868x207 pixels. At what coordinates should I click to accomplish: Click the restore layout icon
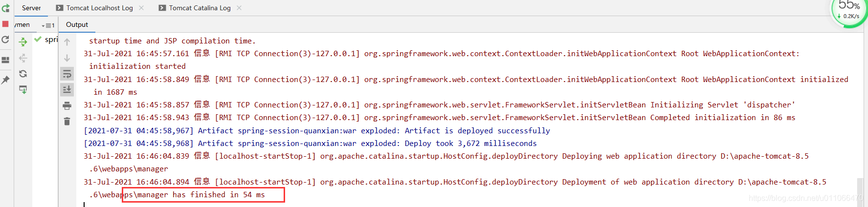pos(5,60)
